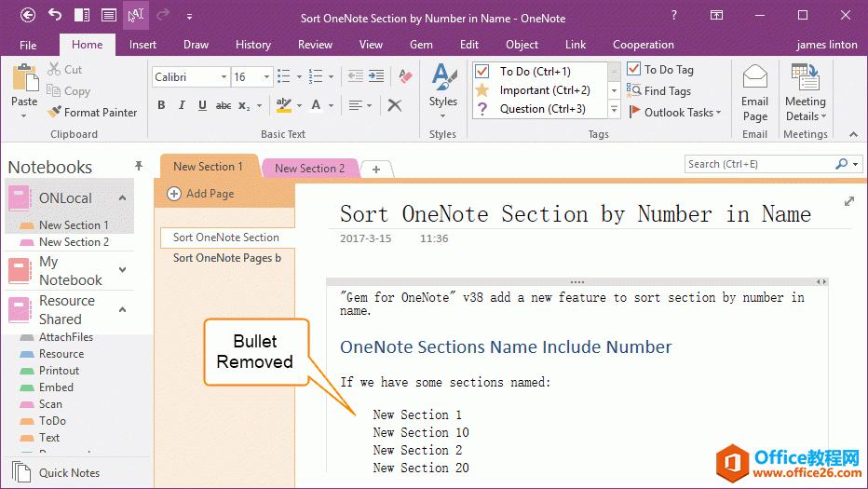The width and height of the screenshot is (868, 489).
Task: Switch to the New Section 2 tab
Action: [x=309, y=169]
